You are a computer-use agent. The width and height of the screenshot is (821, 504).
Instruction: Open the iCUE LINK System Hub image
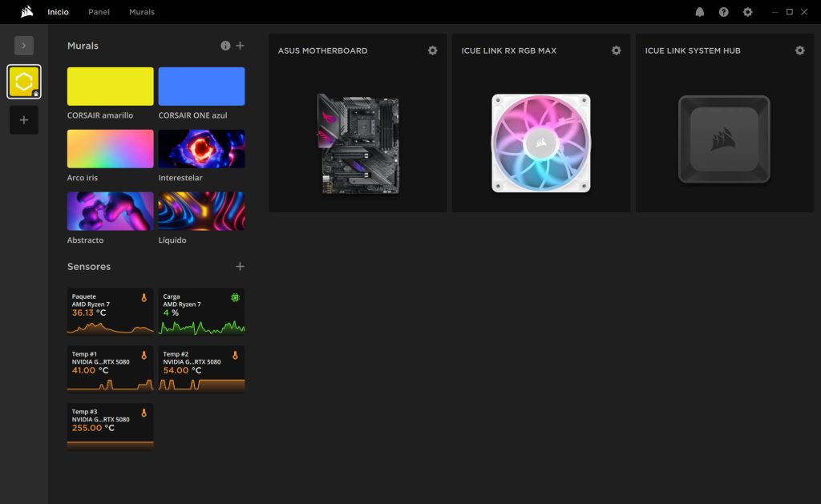click(724, 139)
